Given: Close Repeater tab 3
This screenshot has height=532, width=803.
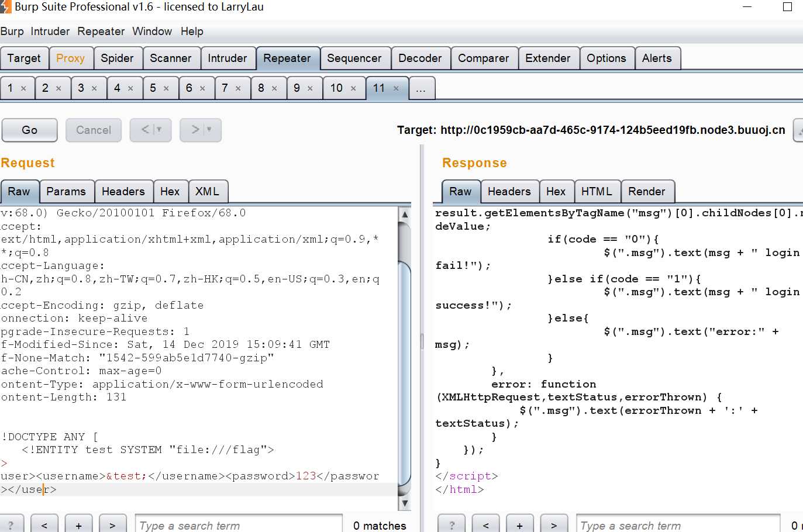Looking at the screenshot, I should point(94,89).
